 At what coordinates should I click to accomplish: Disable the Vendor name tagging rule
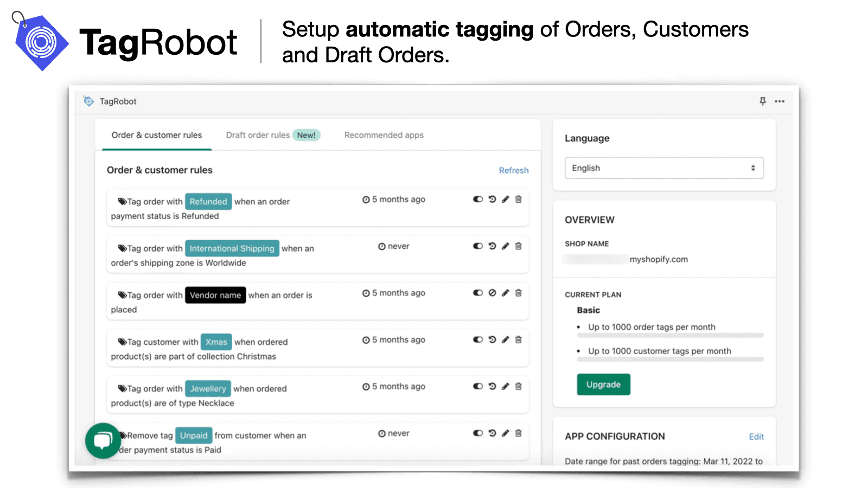(478, 293)
